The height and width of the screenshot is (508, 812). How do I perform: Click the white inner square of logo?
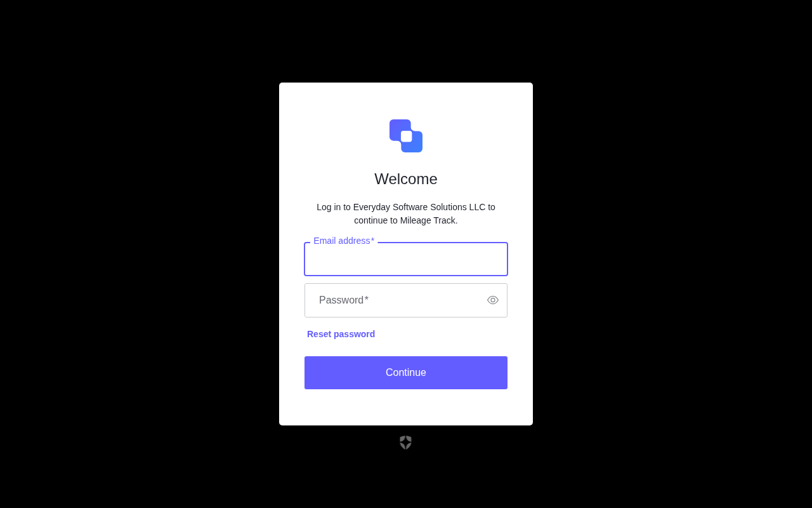pos(406,136)
